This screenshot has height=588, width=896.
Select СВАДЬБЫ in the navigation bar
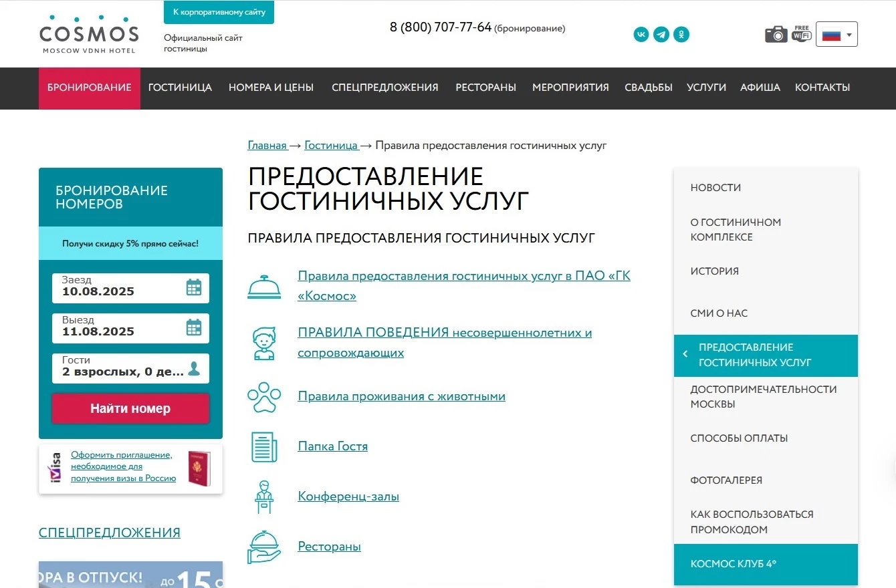[x=648, y=88]
